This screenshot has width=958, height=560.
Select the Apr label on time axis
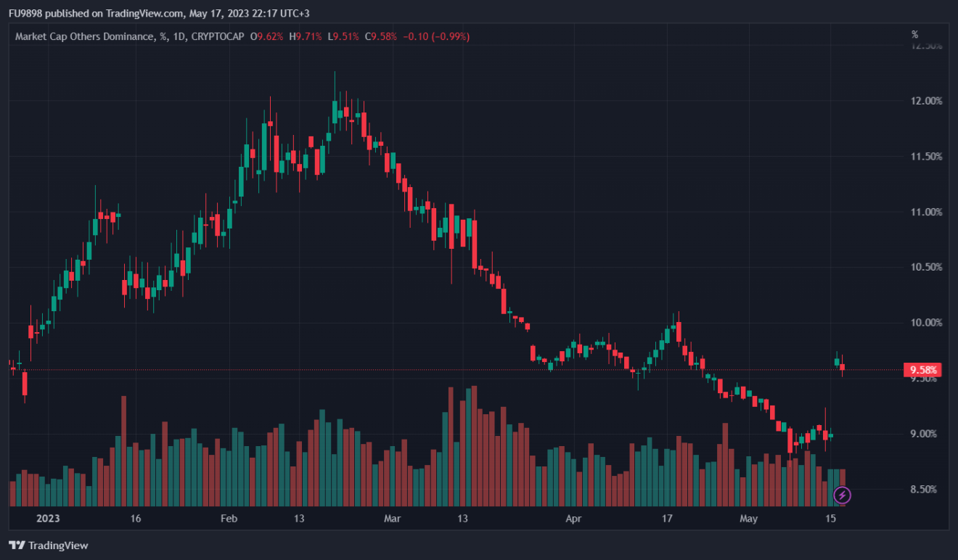pyautogui.click(x=573, y=519)
